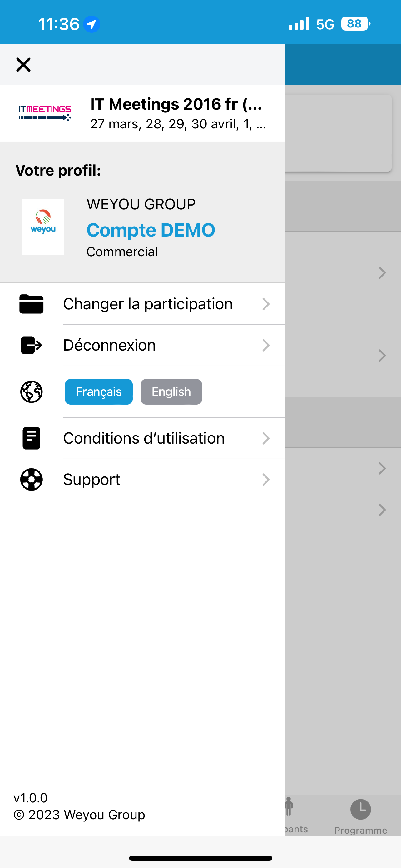This screenshot has height=868, width=401.
Task: Click the globe language icon
Action: tap(31, 392)
